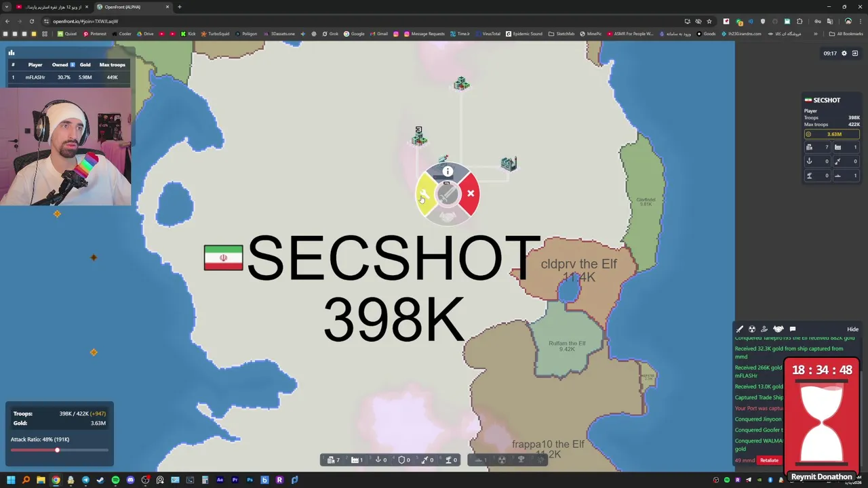
Task: Hide the events log panel
Action: pos(852,329)
